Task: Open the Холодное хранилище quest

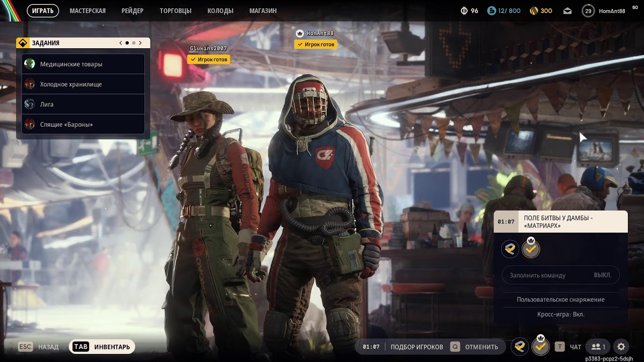Action: click(x=84, y=84)
